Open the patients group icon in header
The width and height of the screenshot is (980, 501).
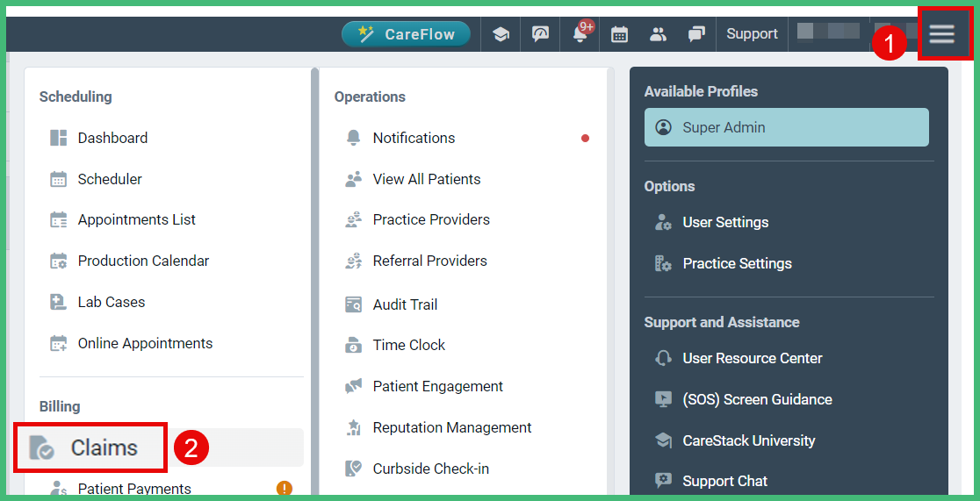(x=658, y=34)
